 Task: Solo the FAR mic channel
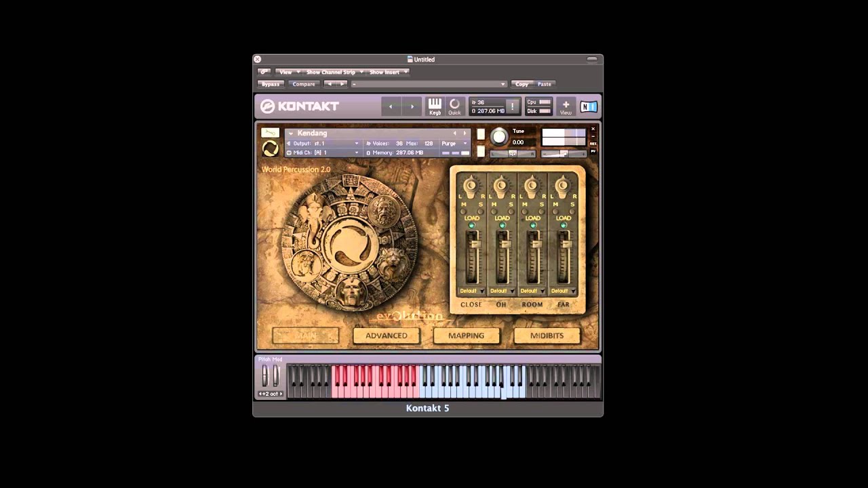tap(572, 211)
